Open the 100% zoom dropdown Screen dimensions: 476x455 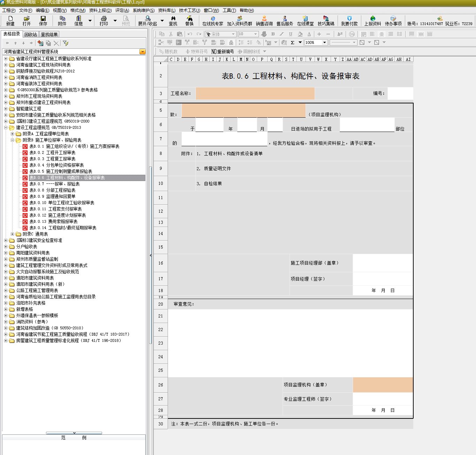(x=324, y=42)
